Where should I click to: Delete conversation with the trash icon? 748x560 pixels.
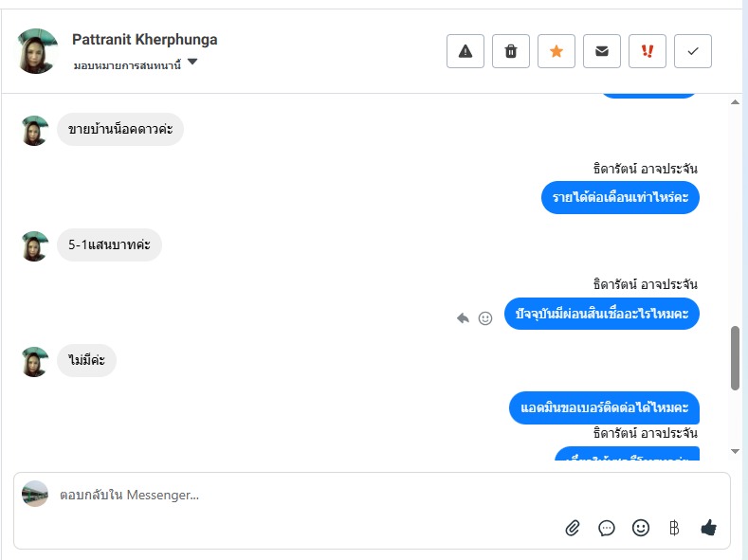(511, 51)
